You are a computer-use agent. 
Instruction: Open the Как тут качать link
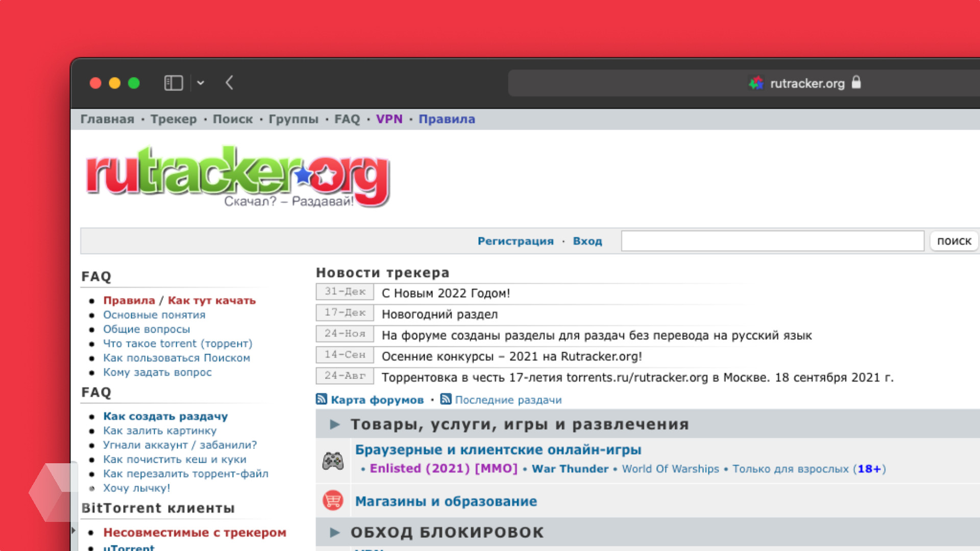tap(212, 300)
